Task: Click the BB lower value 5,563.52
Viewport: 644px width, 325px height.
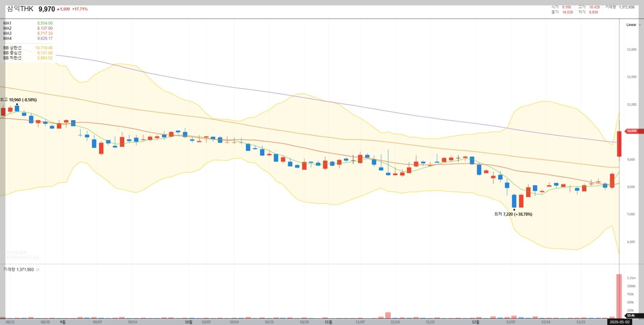Action: point(45,58)
